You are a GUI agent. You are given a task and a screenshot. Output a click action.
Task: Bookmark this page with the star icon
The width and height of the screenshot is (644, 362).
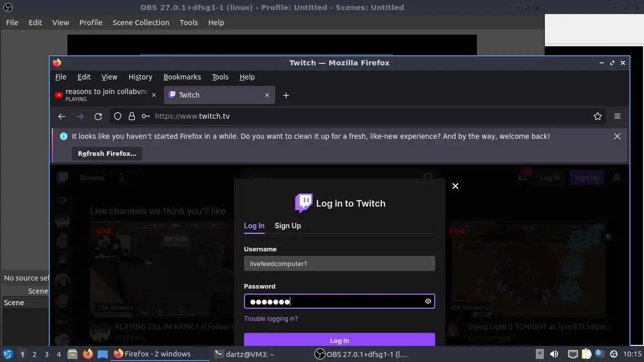598,116
